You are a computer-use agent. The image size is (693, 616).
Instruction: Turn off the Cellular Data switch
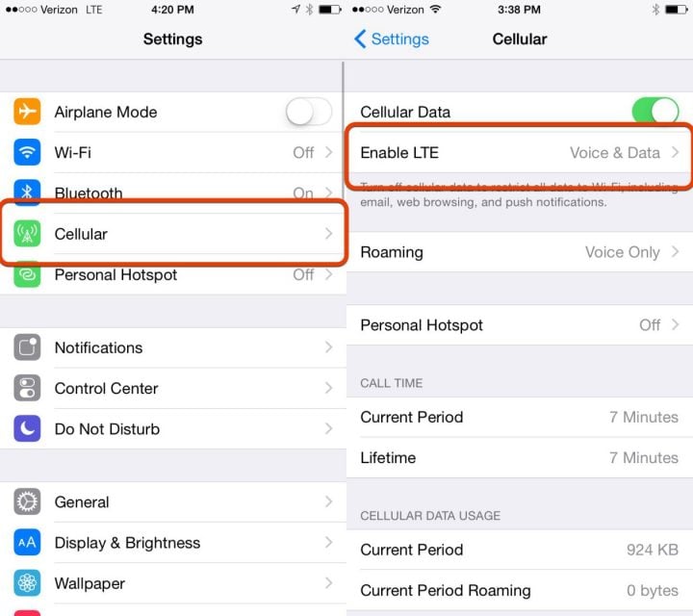click(x=655, y=111)
